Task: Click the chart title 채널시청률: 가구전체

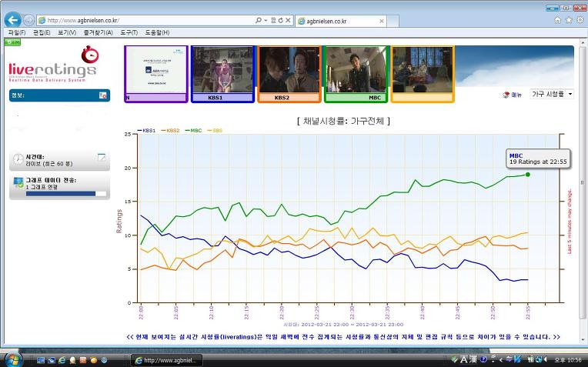Action: point(343,121)
